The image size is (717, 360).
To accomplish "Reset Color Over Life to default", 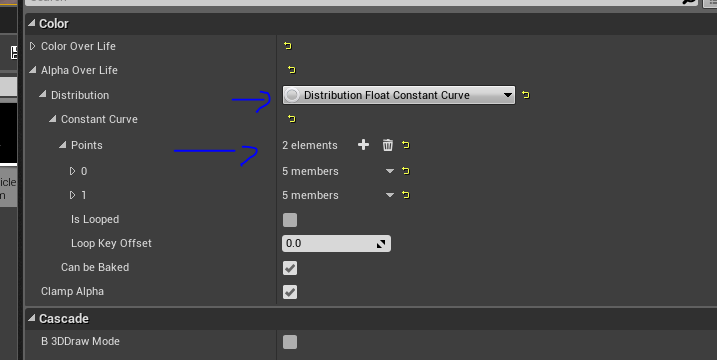I will coord(288,46).
